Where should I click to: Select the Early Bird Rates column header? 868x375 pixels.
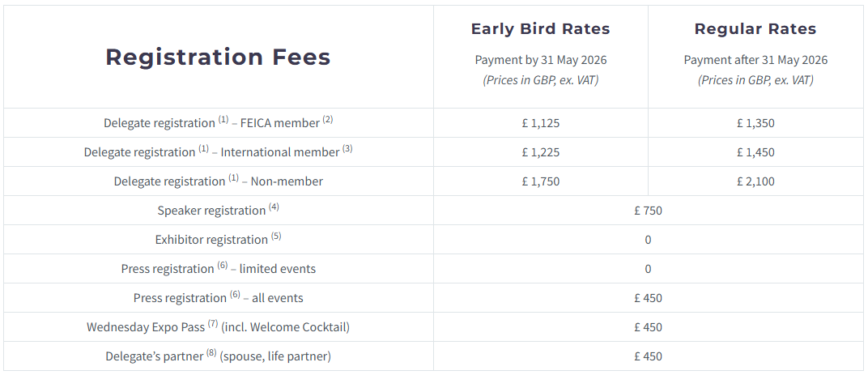[540, 29]
